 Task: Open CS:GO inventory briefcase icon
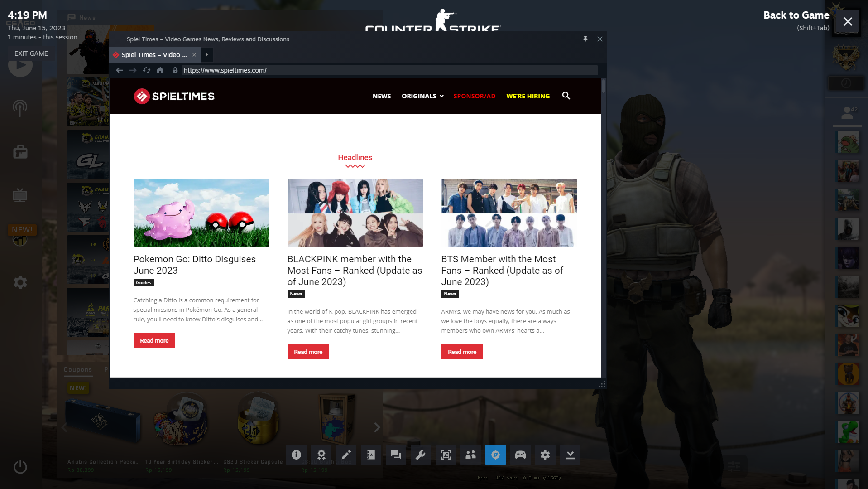coord(20,152)
